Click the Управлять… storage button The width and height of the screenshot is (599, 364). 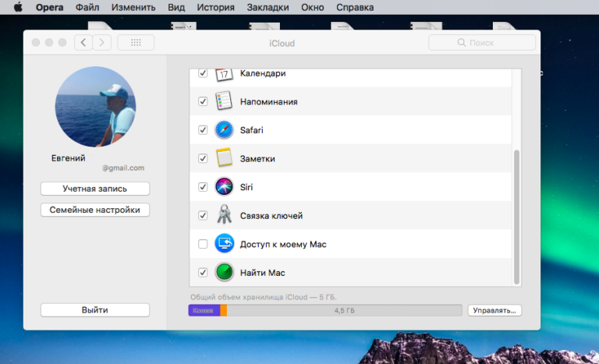pos(494,310)
